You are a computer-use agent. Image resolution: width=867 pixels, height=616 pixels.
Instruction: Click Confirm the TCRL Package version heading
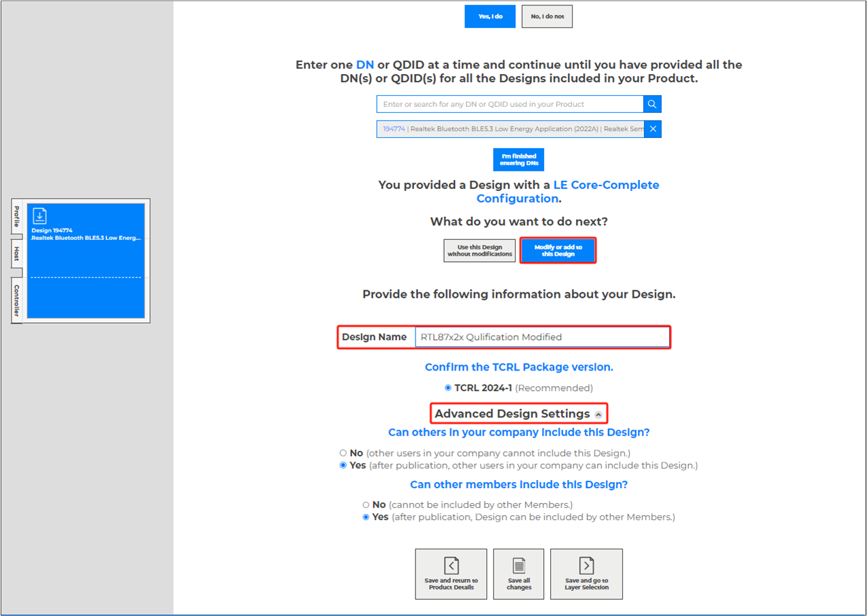click(519, 367)
